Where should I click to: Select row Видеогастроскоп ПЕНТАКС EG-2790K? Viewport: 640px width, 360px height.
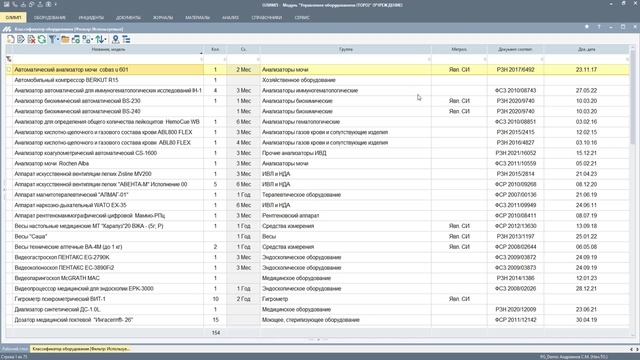point(318,257)
